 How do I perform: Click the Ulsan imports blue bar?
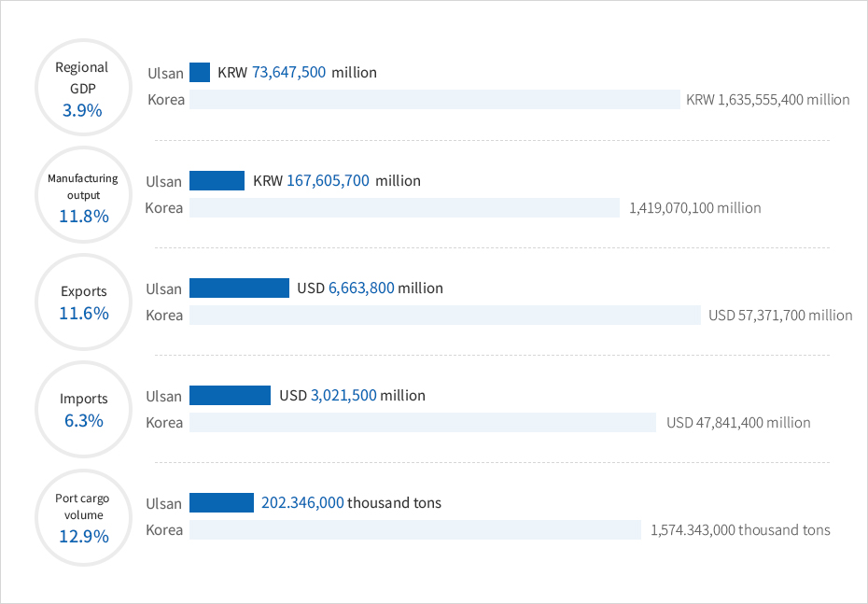tap(230, 395)
